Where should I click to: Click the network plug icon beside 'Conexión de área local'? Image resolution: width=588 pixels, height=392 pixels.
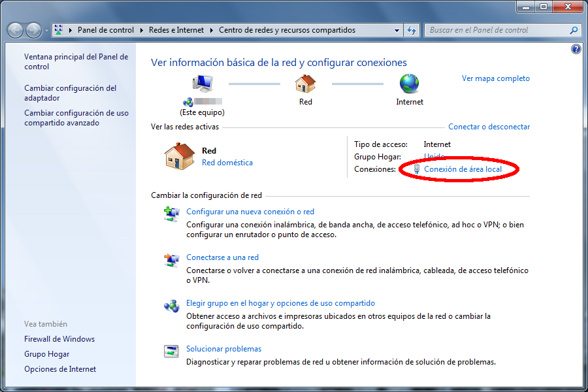pyautogui.click(x=416, y=169)
